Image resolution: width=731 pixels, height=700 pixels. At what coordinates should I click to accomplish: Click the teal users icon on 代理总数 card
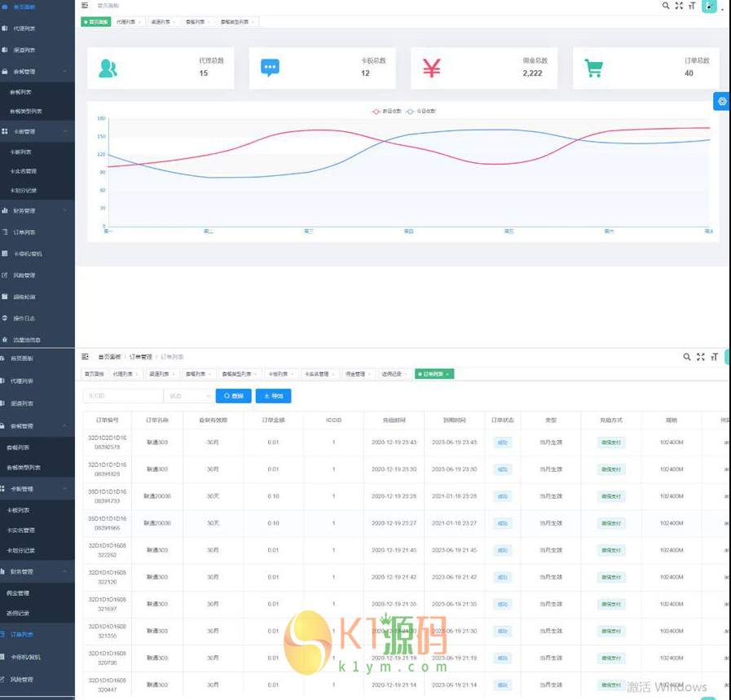pos(108,68)
